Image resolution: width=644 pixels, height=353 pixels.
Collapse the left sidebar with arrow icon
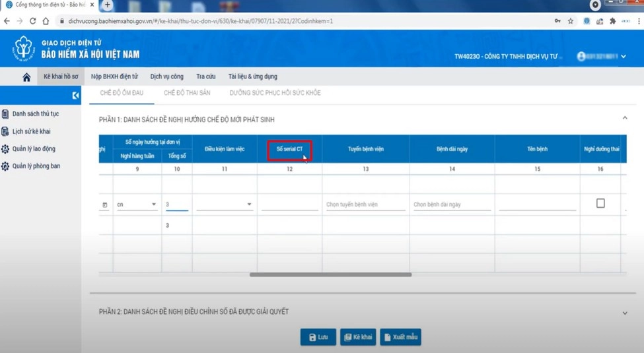(x=75, y=96)
